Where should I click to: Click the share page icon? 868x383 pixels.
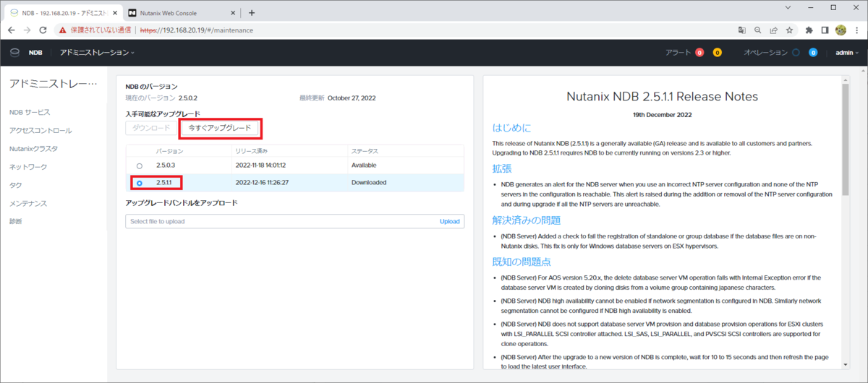774,30
